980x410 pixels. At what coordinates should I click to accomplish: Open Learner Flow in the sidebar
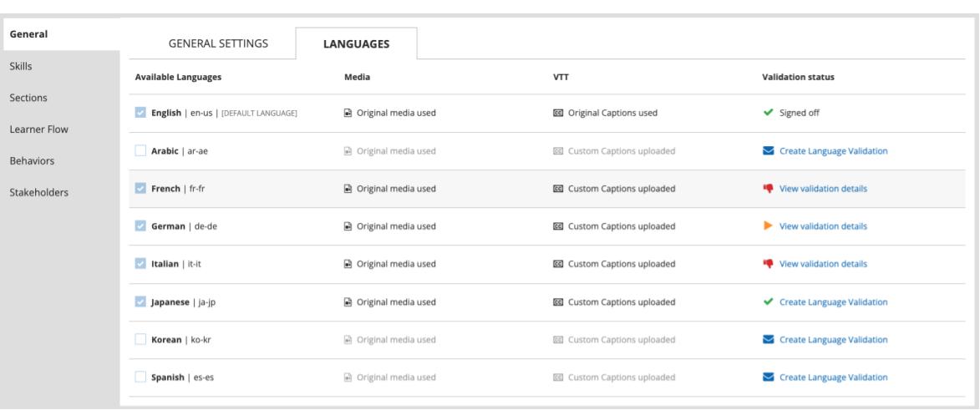click(39, 129)
